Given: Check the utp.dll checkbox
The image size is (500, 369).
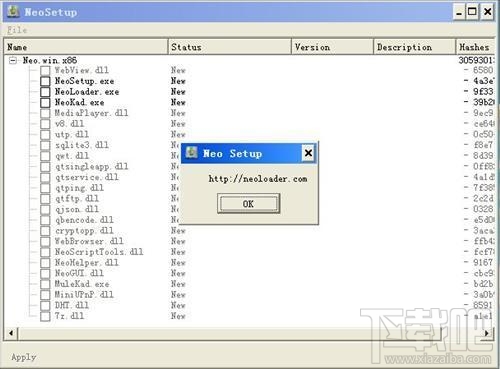Looking at the screenshot, I should point(45,134).
